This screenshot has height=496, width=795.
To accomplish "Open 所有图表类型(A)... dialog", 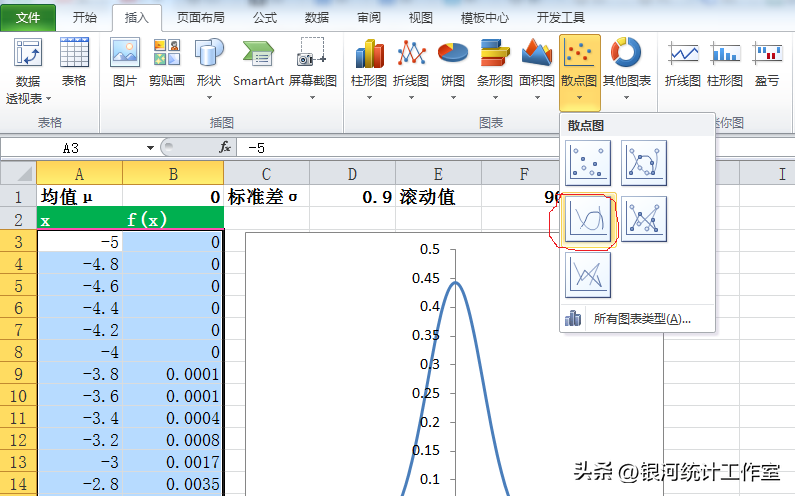I will (638, 318).
